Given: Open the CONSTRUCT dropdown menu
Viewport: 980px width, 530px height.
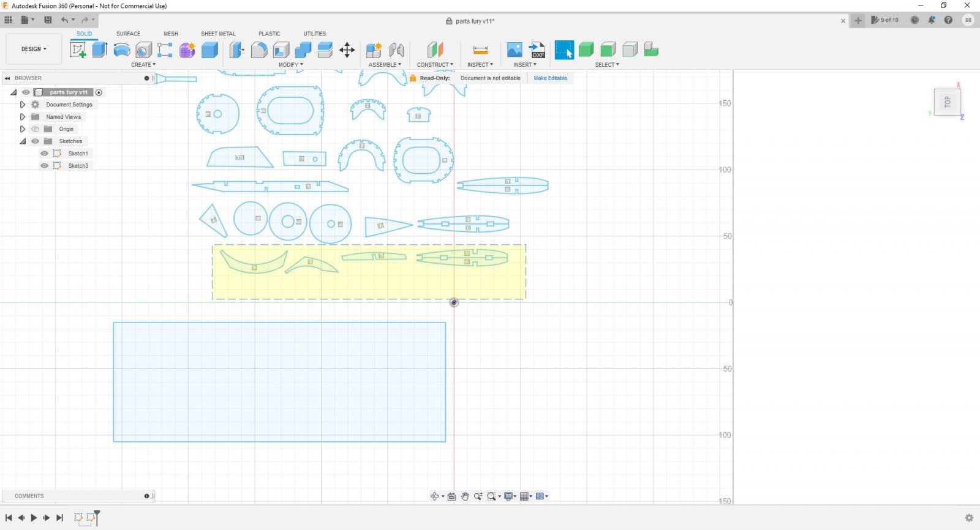Looking at the screenshot, I should pyautogui.click(x=435, y=65).
